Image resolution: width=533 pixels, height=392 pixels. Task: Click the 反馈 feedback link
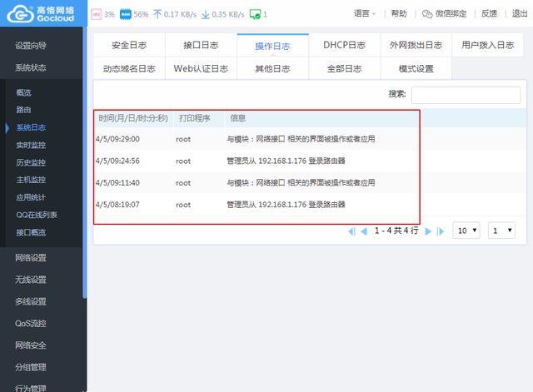click(x=489, y=13)
